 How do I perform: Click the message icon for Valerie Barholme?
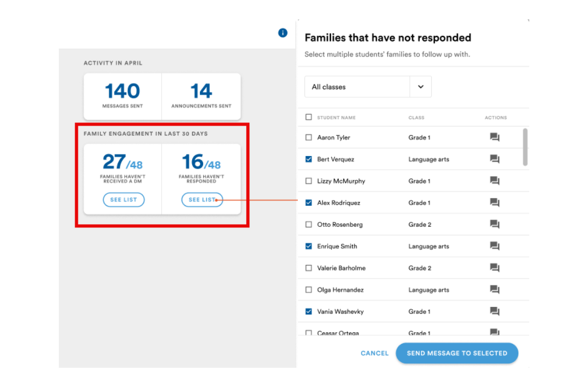point(494,268)
